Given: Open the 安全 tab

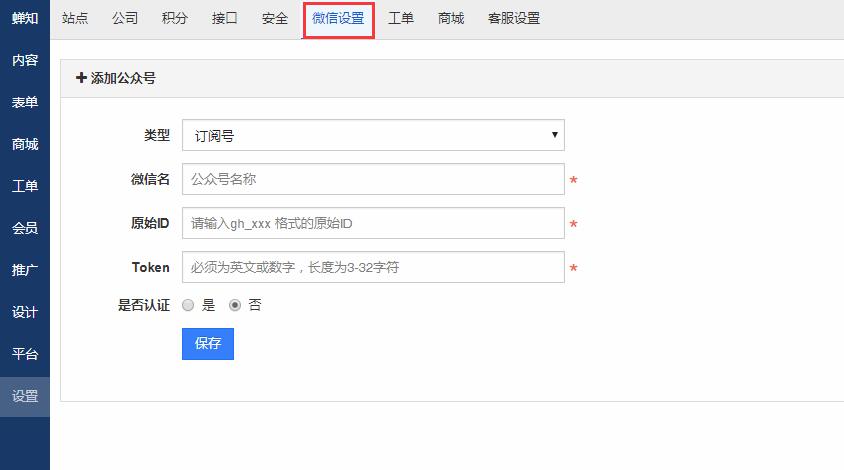Looking at the screenshot, I should pos(275,18).
